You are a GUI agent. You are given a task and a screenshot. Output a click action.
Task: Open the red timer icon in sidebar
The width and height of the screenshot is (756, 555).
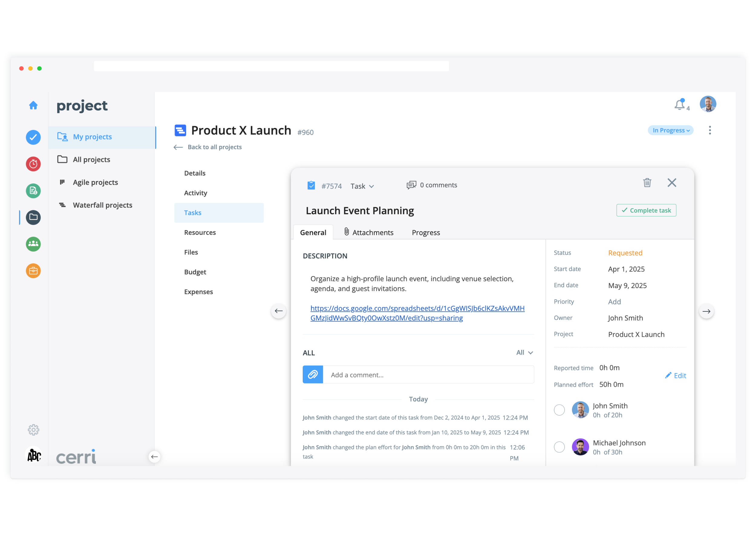(33, 164)
